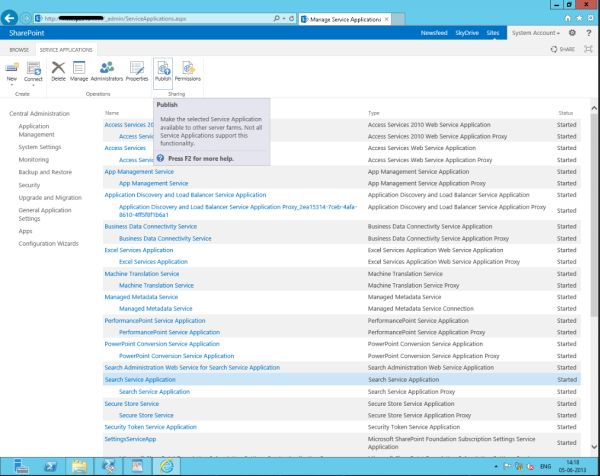600x476 pixels.
Task: Expand the Connect button dropdown arrow
Action: (x=33, y=85)
